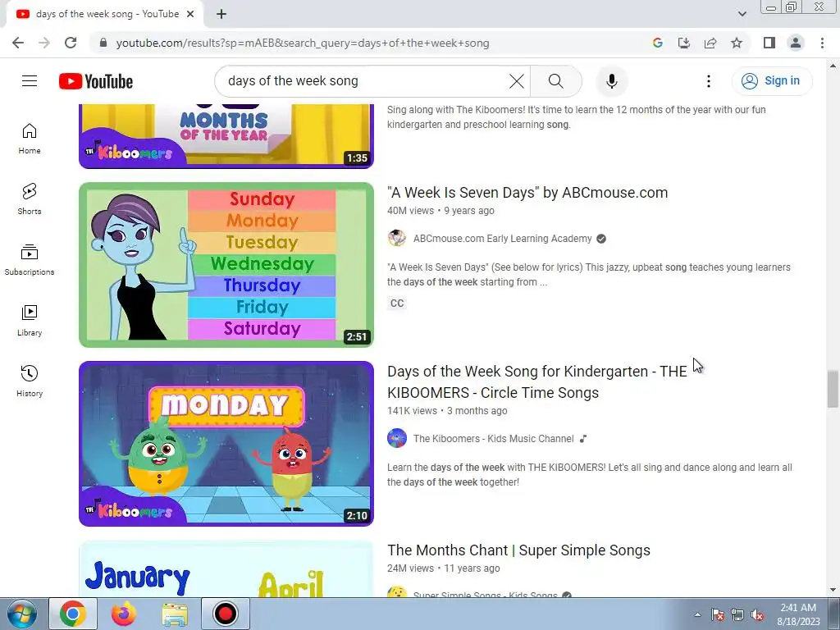Open 'Days of the Week Song for Kindergarten' title
Viewport: 840px width, 630px height.
click(536, 382)
